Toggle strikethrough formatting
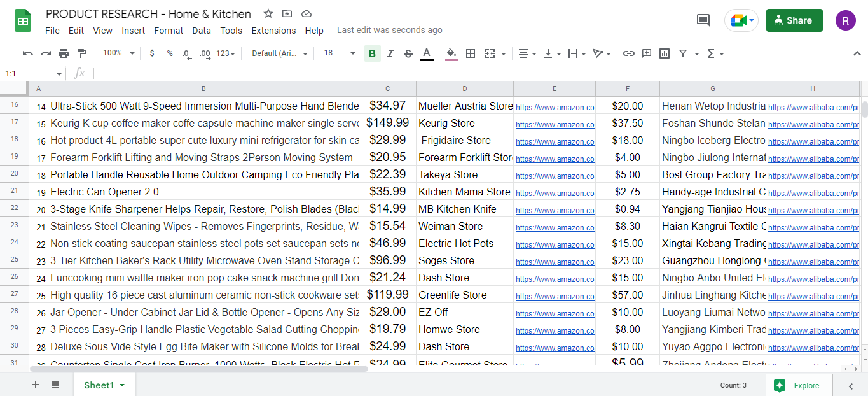This screenshot has width=868, height=396. pos(408,53)
